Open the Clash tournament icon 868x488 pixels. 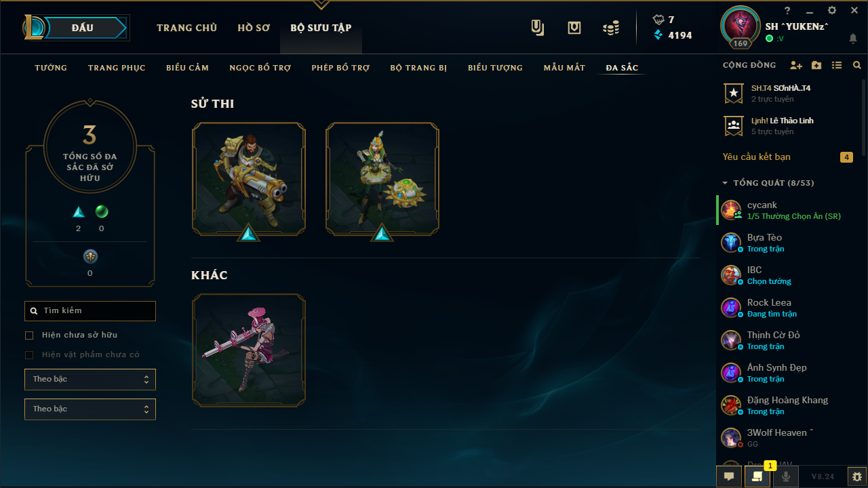[x=538, y=28]
